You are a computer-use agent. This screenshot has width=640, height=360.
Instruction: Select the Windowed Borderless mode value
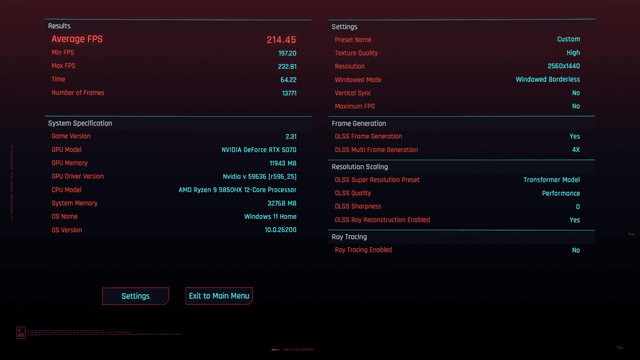pos(548,80)
